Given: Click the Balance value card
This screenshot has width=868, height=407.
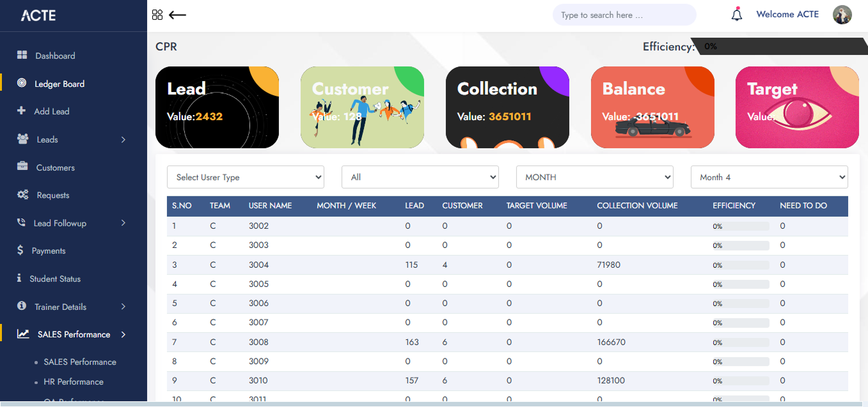Looking at the screenshot, I should click(x=652, y=107).
